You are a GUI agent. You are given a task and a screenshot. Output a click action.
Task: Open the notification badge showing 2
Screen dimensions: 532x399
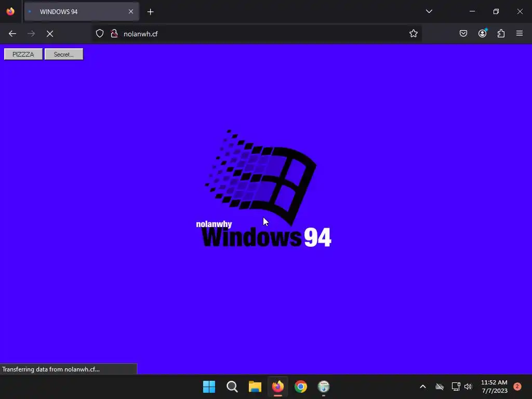517,387
